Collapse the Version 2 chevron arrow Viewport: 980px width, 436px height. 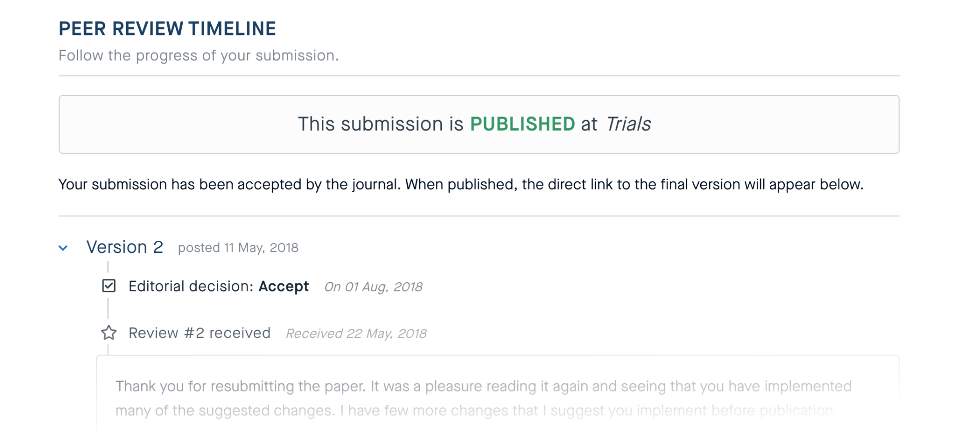tap(63, 248)
